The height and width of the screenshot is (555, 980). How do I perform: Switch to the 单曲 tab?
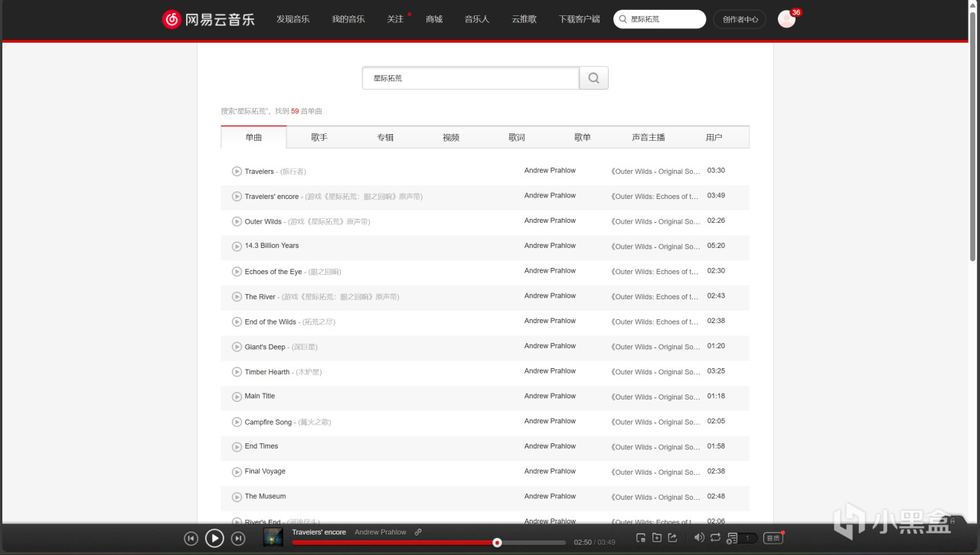click(253, 137)
